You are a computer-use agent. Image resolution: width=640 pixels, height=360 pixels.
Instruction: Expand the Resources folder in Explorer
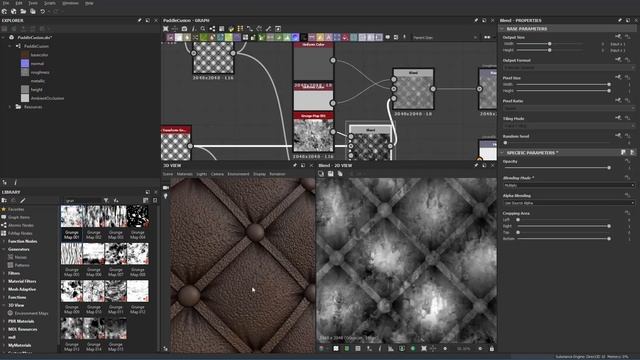click(10, 107)
